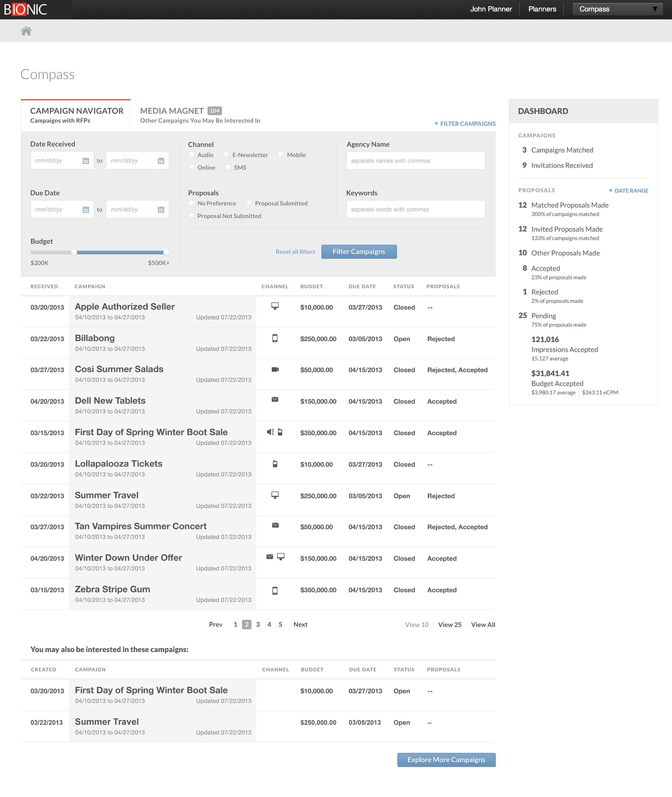Click the SMS phone icon beside the speaker icon
This screenshot has width=672, height=797.
pos(280,432)
